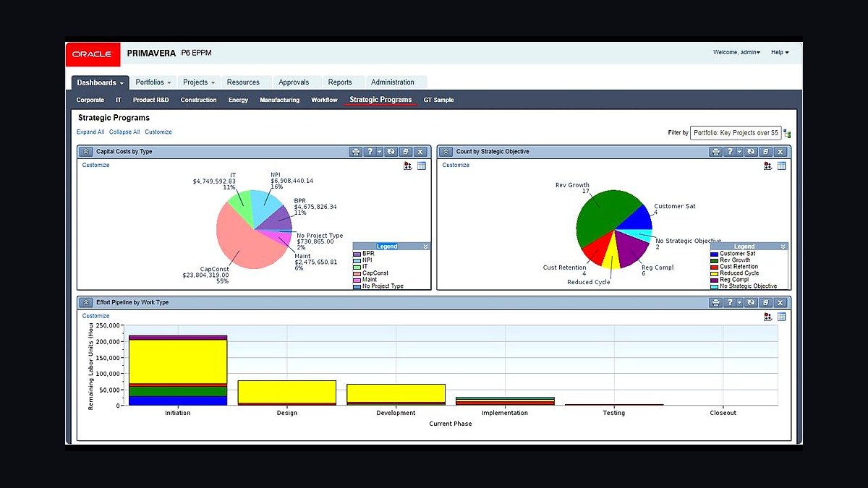Switch Capital Costs by Type to table view
868x488 pixels.
click(422, 166)
